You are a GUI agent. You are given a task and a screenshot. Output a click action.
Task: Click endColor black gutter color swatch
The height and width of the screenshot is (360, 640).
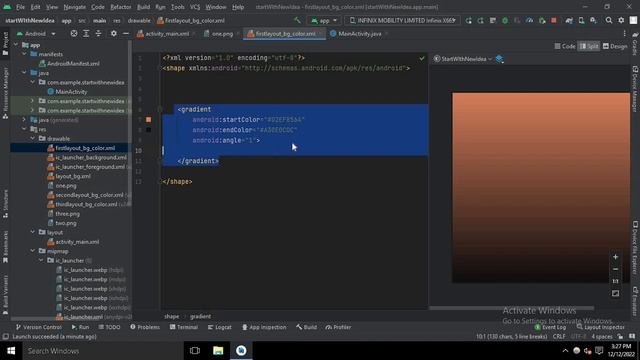pyautogui.click(x=149, y=130)
